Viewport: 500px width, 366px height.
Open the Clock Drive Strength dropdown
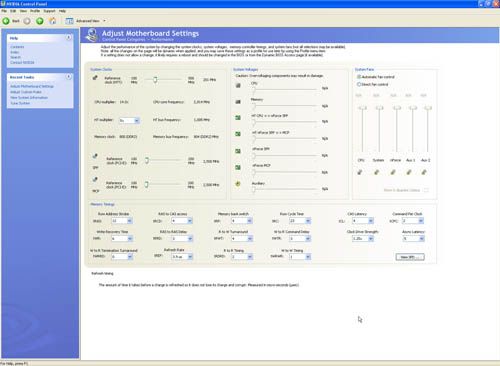click(371, 239)
